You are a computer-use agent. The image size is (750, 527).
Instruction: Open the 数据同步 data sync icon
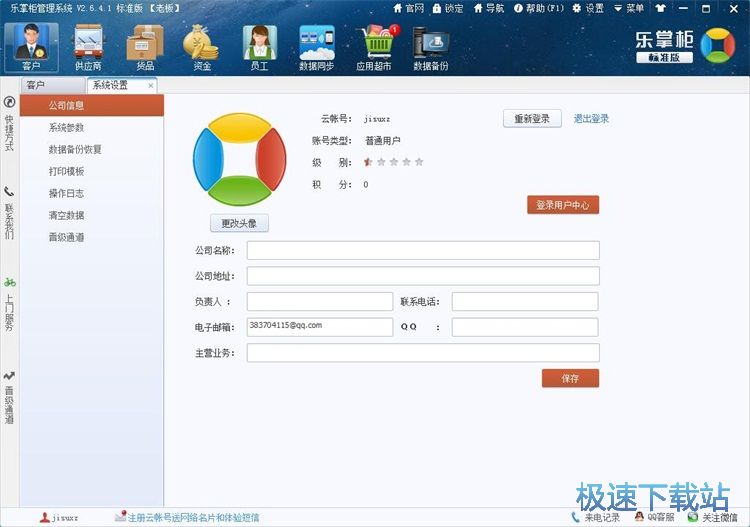316,47
